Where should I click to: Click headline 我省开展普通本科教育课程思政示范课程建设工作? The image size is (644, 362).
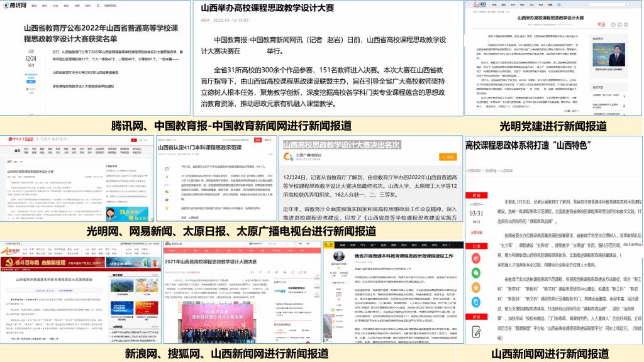pyautogui.click(x=404, y=256)
